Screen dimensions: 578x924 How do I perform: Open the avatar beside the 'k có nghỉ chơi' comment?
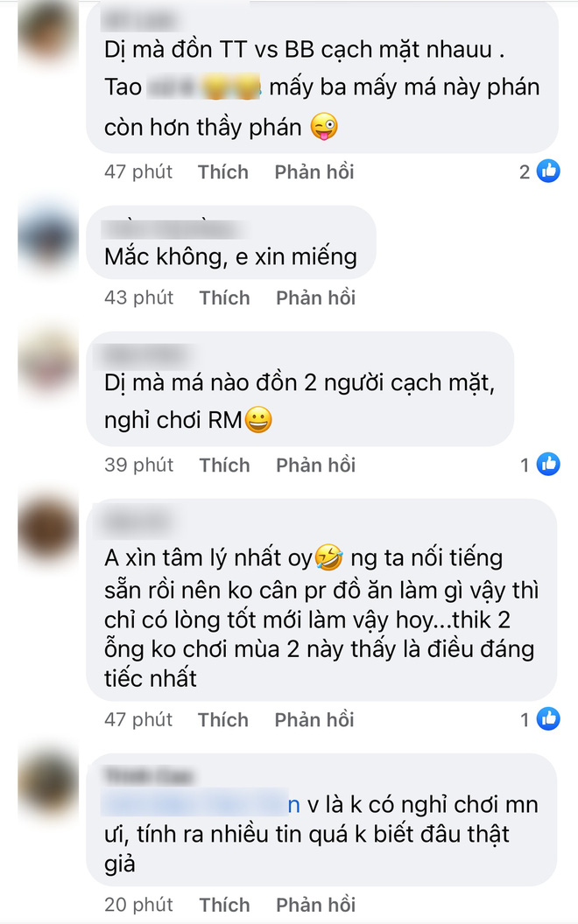tap(48, 783)
